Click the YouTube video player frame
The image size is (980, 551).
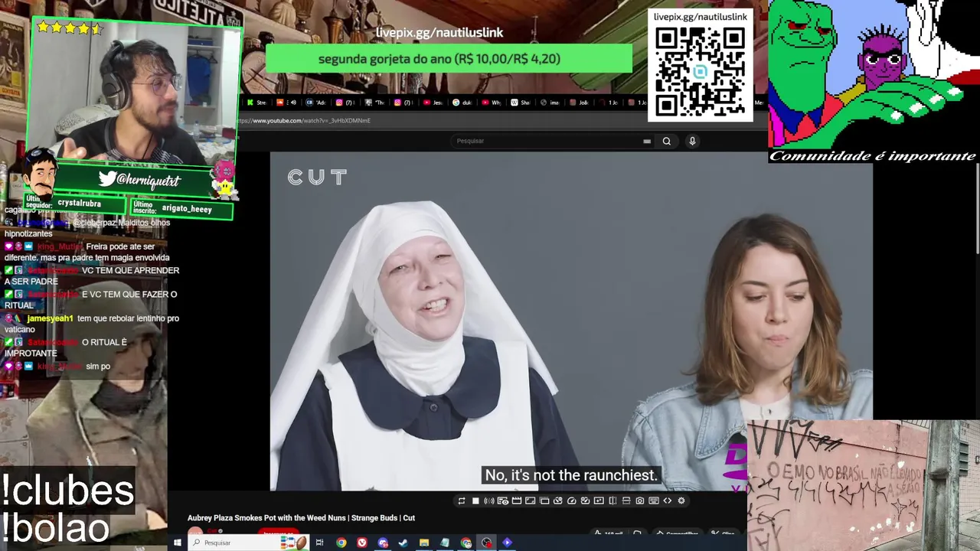571,321
